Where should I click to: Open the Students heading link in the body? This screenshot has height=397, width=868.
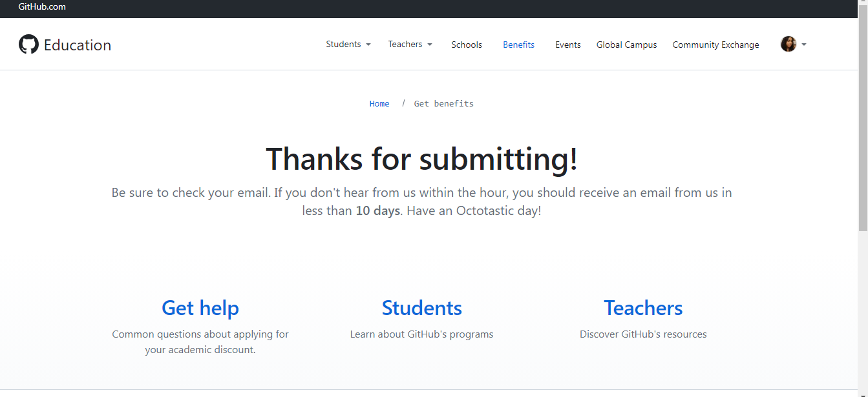coord(421,308)
